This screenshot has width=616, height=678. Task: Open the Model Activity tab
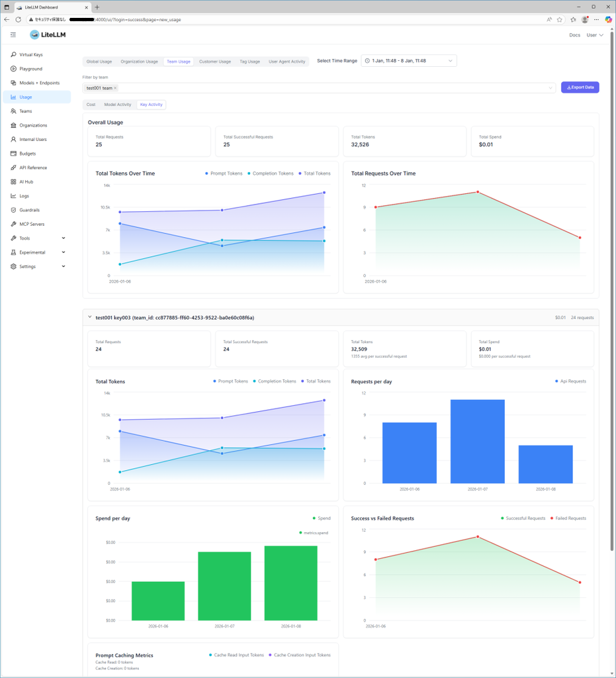(x=118, y=105)
